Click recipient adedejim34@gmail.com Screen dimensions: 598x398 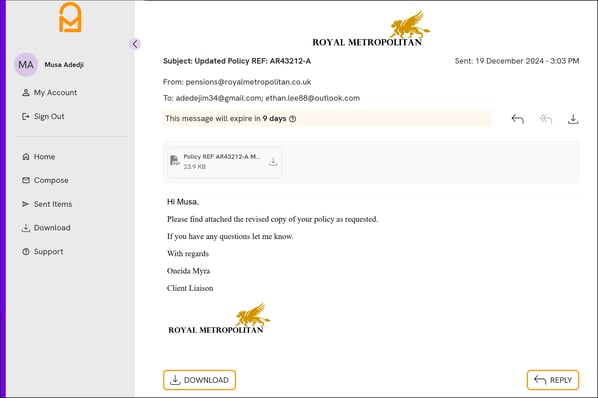click(x=219, y=98)
